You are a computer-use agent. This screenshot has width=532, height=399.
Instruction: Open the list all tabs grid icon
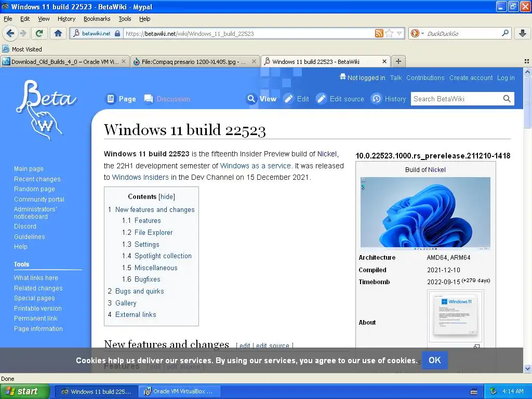tap(527, 61)
